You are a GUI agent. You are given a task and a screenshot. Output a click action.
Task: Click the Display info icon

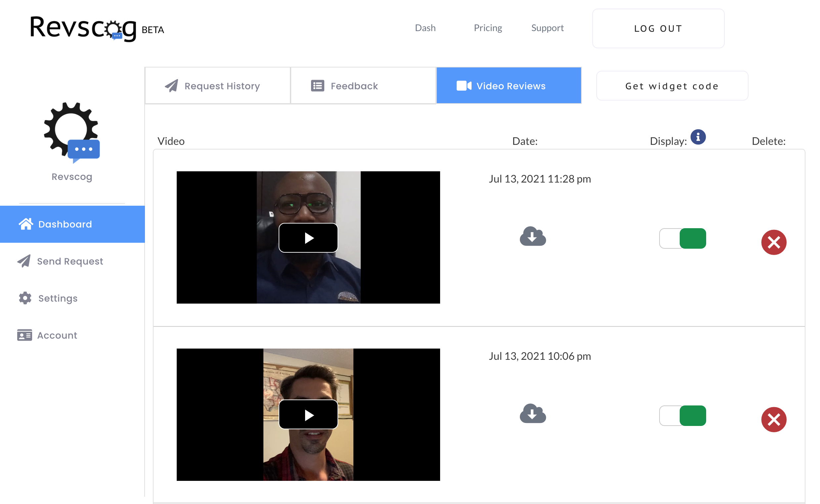coord(698,137)
